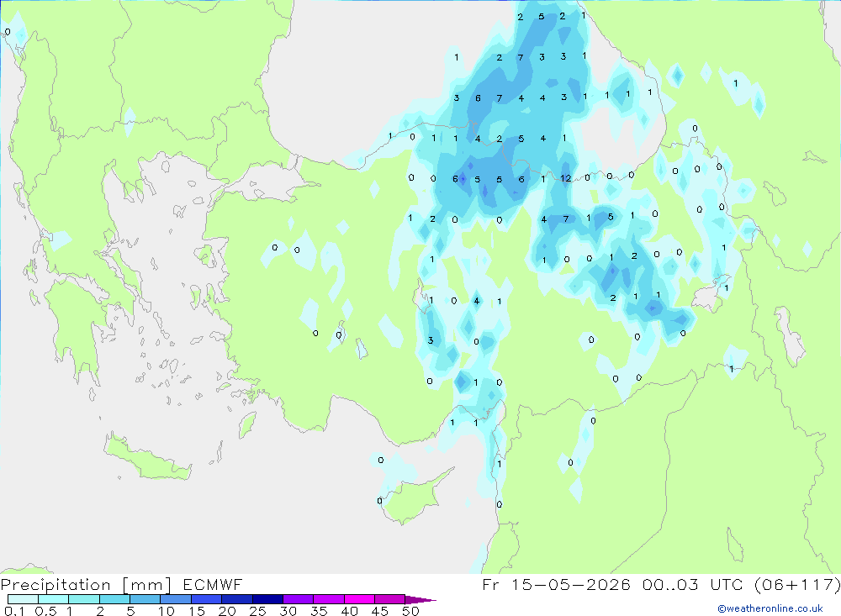Click the word Precipitation in the title
Image resolution: width=841 pixels, height=616 pixels.
[56, 584]
